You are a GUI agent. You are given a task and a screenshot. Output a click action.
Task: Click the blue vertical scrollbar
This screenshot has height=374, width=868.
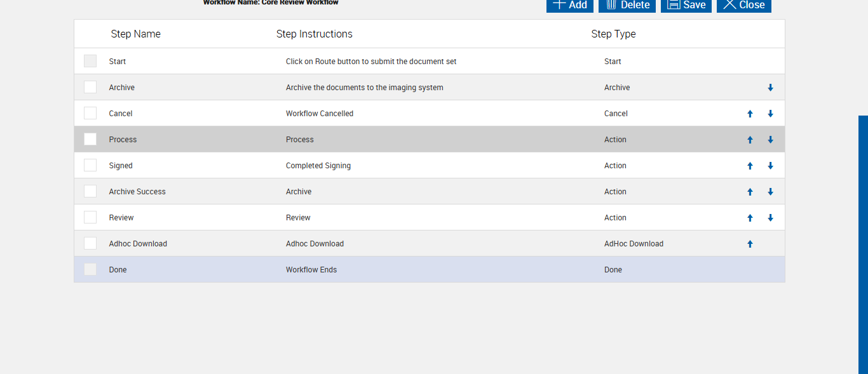tap(863, 244)
